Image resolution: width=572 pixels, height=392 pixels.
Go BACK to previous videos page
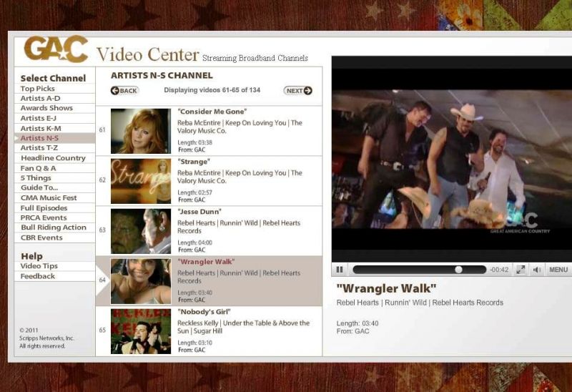click(124, 91)
